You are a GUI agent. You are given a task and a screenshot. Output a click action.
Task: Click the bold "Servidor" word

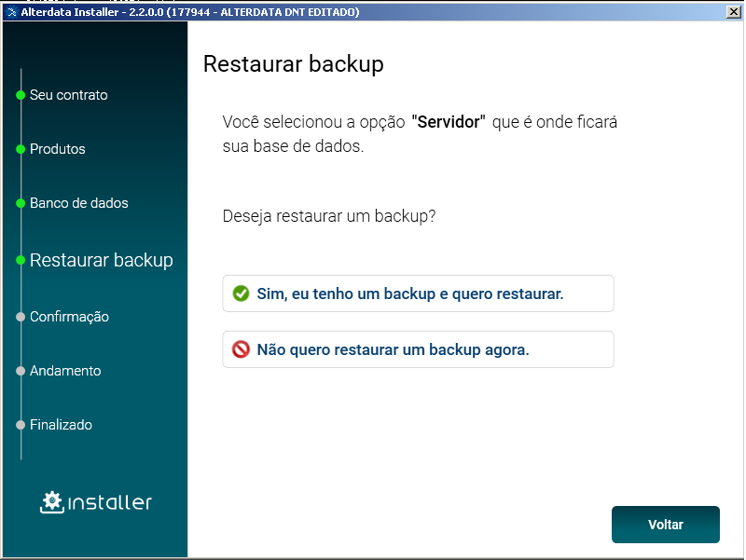[x=449, y=122]
